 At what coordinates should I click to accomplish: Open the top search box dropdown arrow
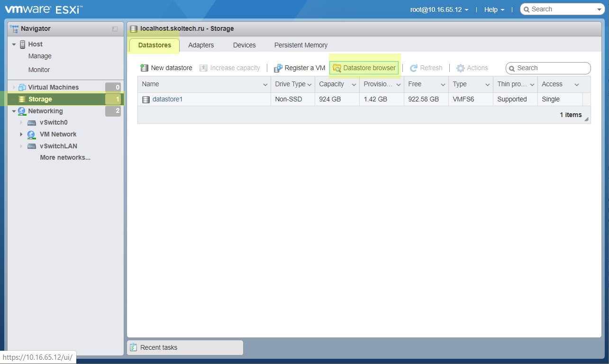600,10
